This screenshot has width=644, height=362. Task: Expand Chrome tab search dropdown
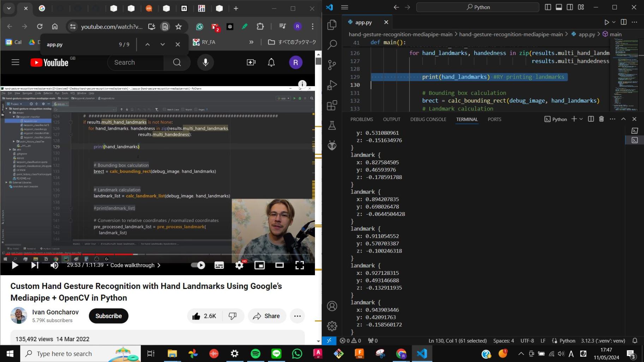pyautogui.click(x=9, y=8)
